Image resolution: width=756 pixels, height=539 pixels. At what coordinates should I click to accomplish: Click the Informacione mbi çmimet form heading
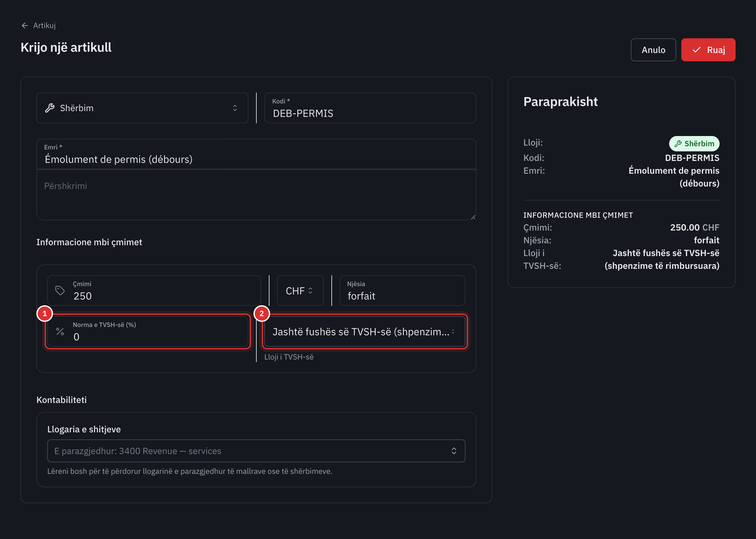point(89,242)
